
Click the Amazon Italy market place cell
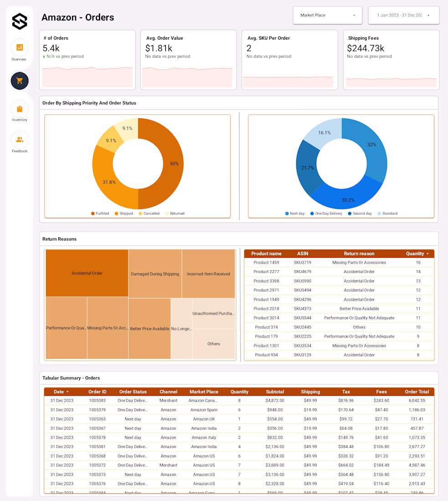click(204, 437)
